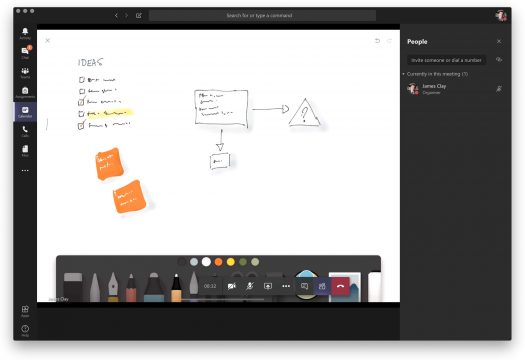Open Help at sidebar bottom
Screen dimensions: 525x360
point(25,330)
